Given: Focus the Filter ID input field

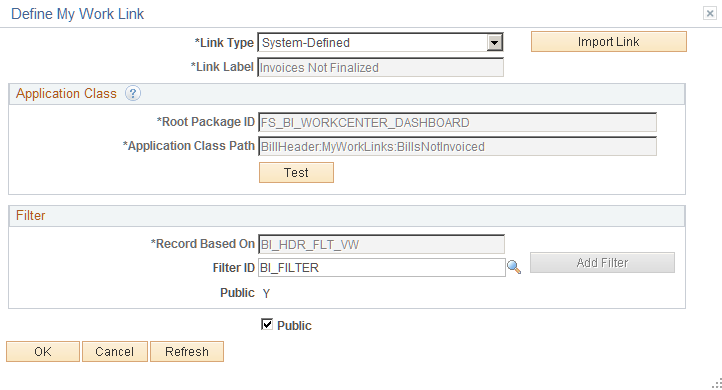Looking at the screenshot, I should click(x=382, y=268).
